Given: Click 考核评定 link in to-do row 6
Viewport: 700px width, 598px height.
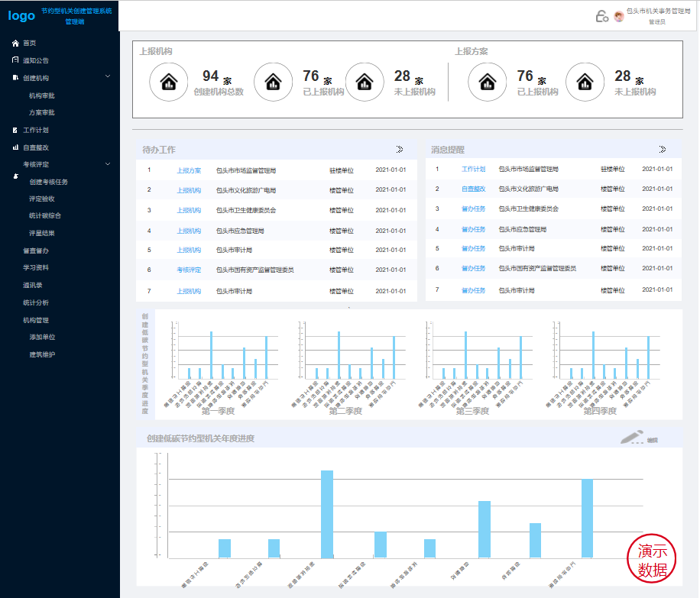Looking at the screenshot, I should pos(189,270).
